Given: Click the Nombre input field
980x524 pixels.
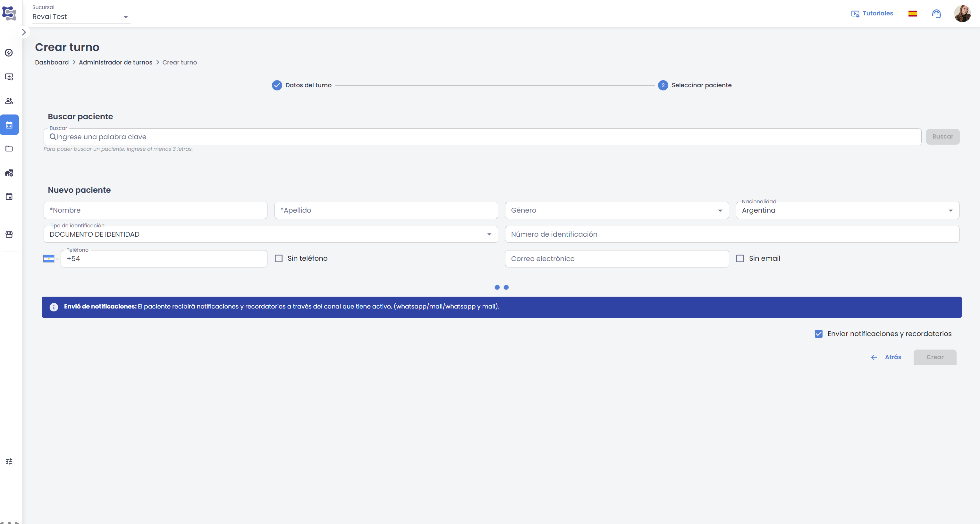Looking at the screenshot, I should pos(155,210).
